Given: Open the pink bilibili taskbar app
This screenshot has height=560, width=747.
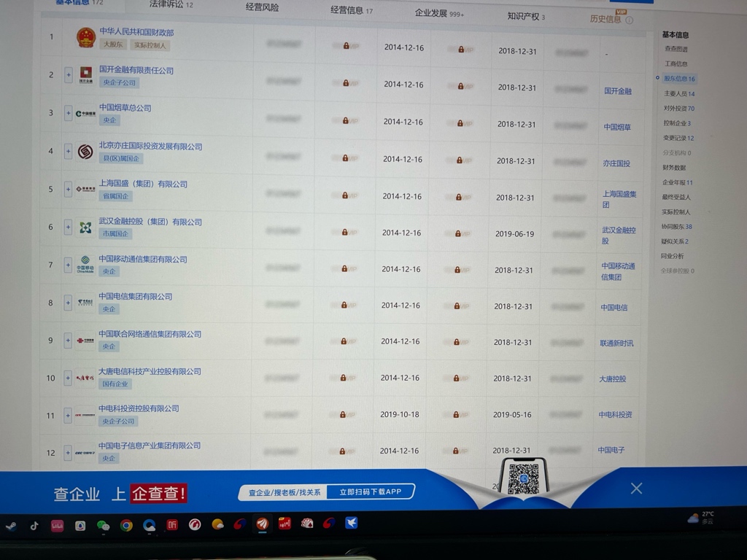Looking at the screenshot, I should 57,526.
